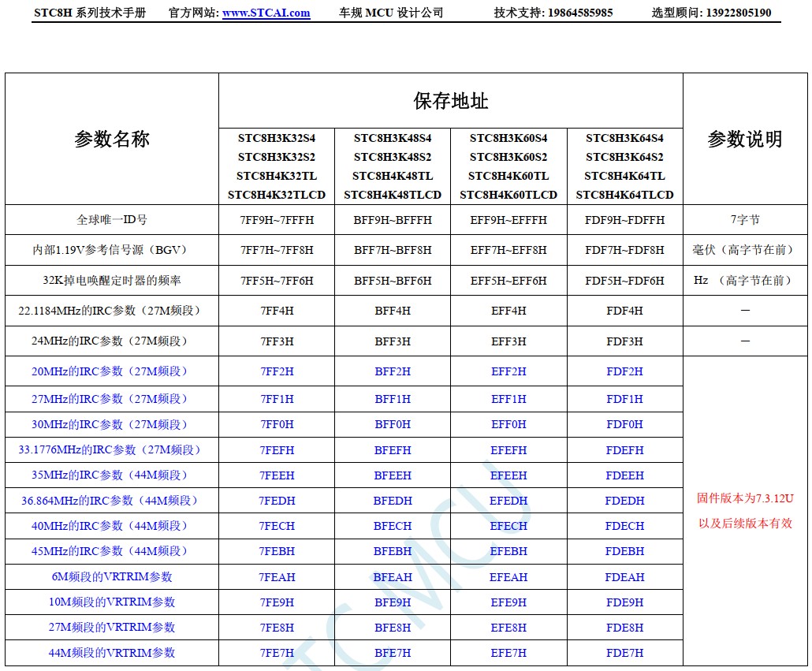The width and height of the screenshot is (812, 671).
Task: Click the 选型顾问: 13922805190 header text
Action: coord(712,13)
